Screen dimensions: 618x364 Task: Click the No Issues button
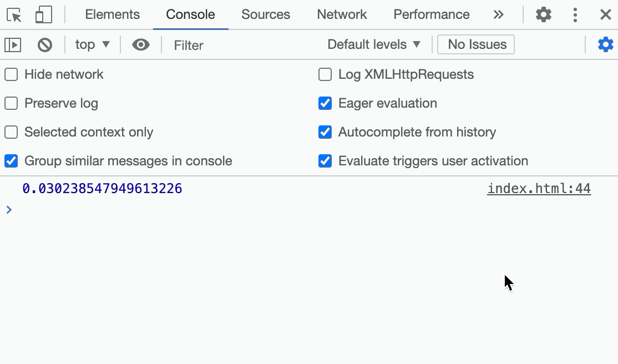pyautogui.click(x=476, y=44)
